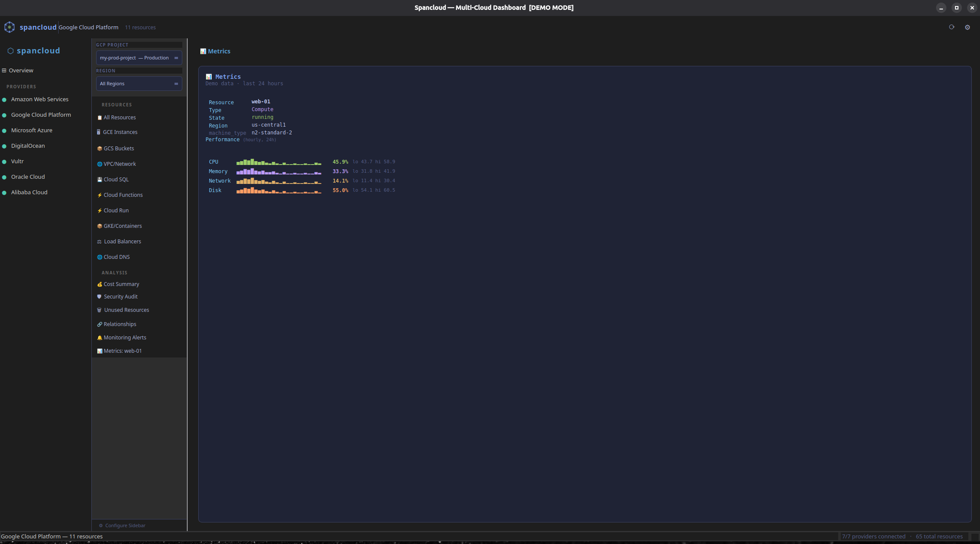Click Demo data last 24 hours subtitle
Screen dimensions: 980x544
(x=244, y=84)
